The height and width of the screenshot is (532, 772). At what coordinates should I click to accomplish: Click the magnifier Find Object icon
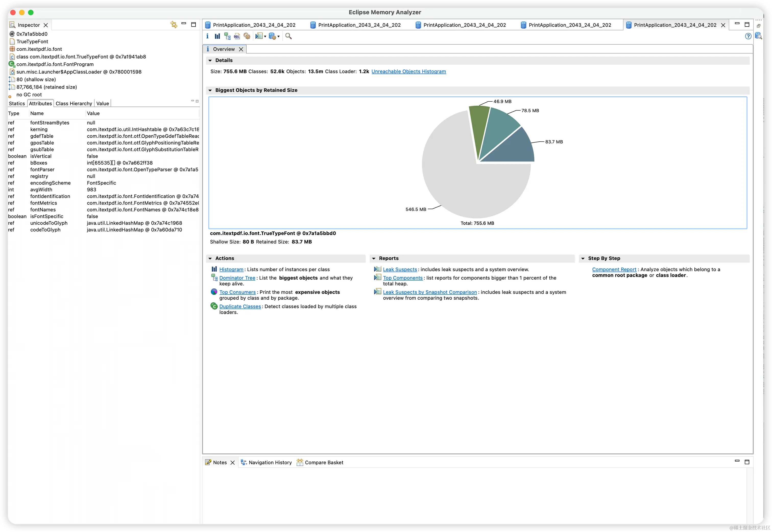(x=289, y=36)
